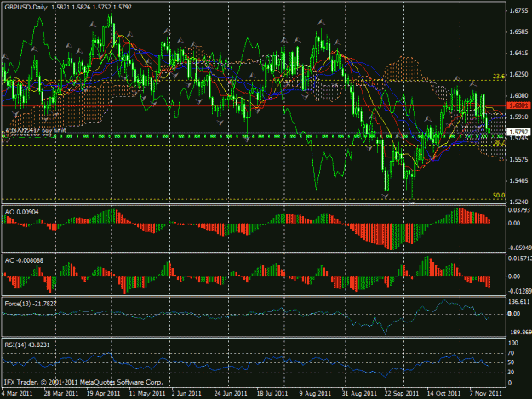
Task: Select the AC -0.008088 indicator label
Action: 24,260
